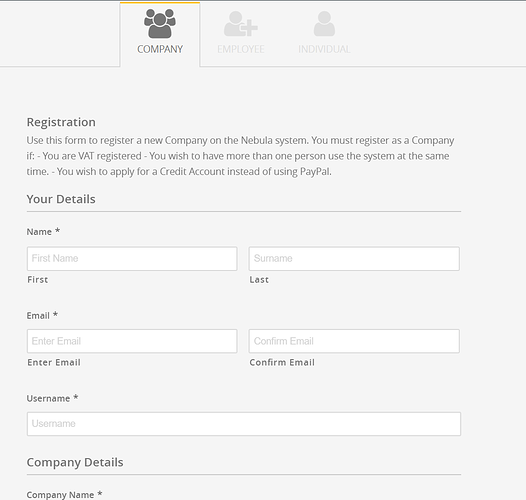Viewport: 526px width, 500px height.
Task: Focus the First Name input field
Action: coord(132,259)
